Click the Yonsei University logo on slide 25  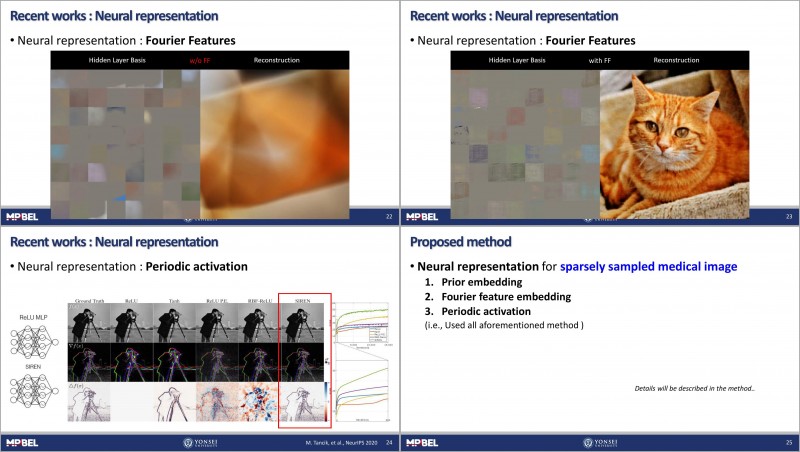click(600, 443)
